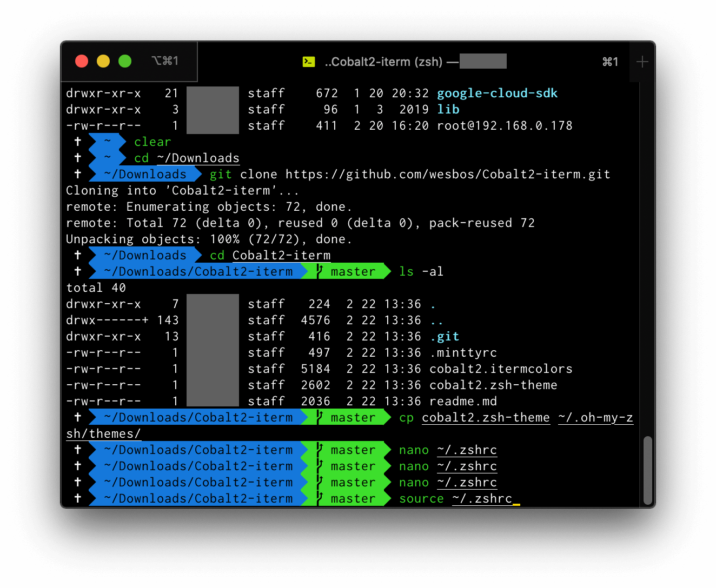Click the ⌥⌘1 window shortcut label
This screenshot has width=716, height=588.
[x=165, y=61]
